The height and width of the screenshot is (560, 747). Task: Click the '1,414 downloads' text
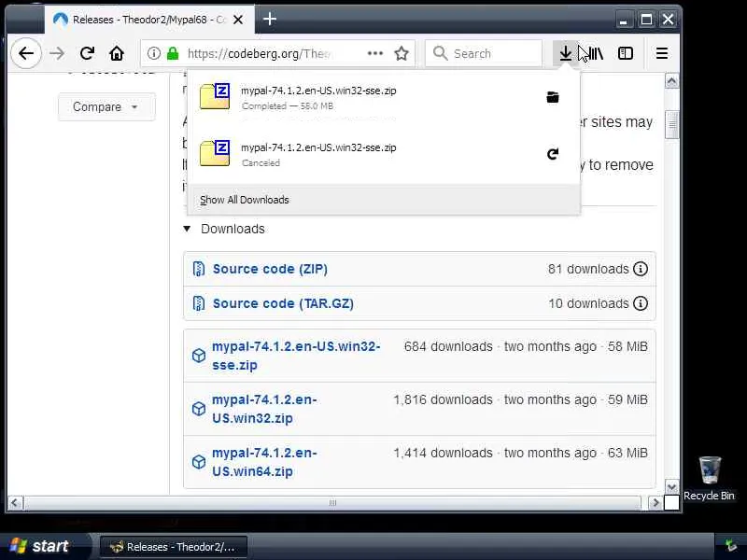pyautogui.click(x=443, y=454)
